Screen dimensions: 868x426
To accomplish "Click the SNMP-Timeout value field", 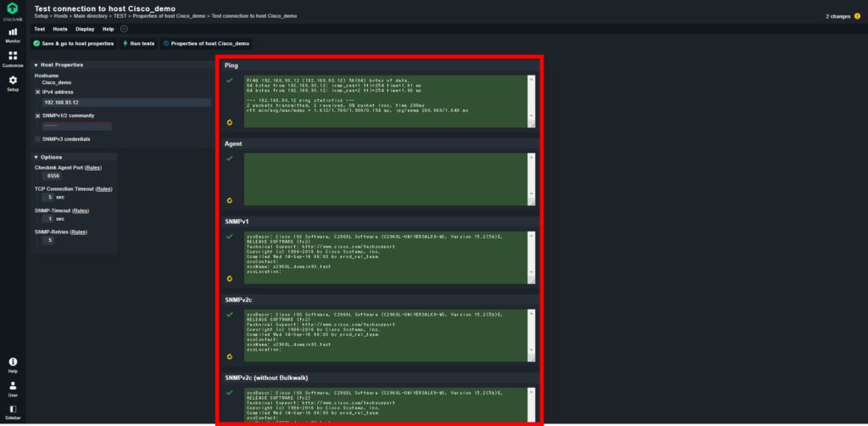I will click(x=50, y=219).
